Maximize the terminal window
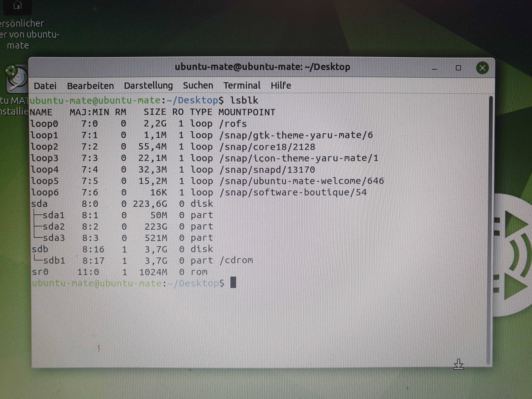The height and width of the screenshot is (399, 532). pos(458,68)
